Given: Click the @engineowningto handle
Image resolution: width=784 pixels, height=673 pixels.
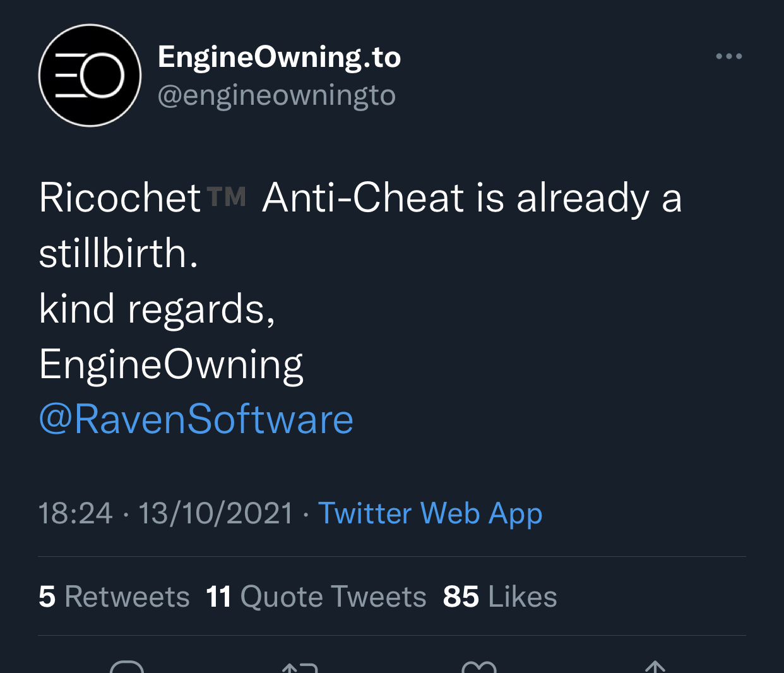Looking at the screenshot, I should click(x=276, y=95).
